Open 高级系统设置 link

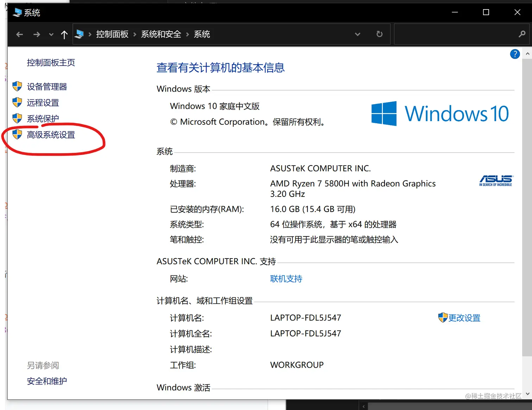[51, 135]
